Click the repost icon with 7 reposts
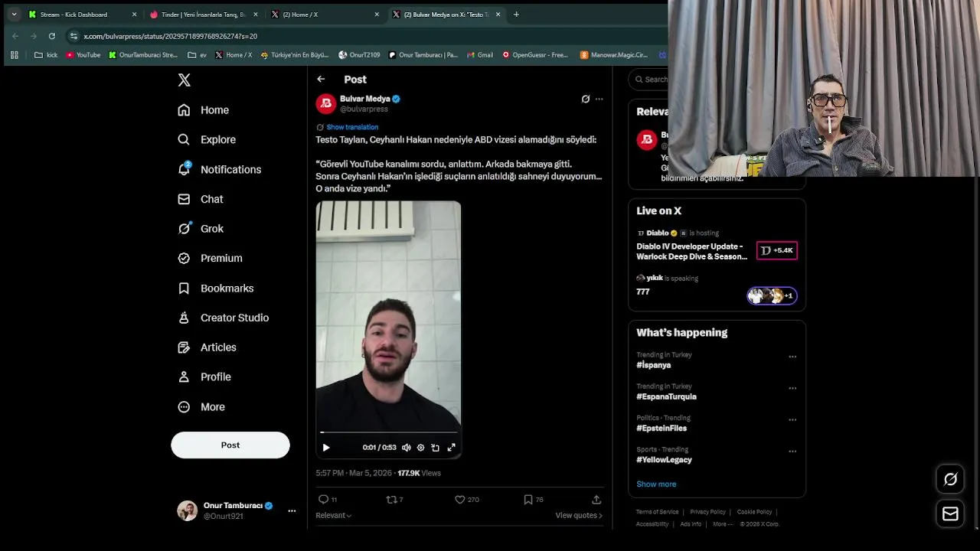Screen dimensions: 980x551 coord(394,500)
